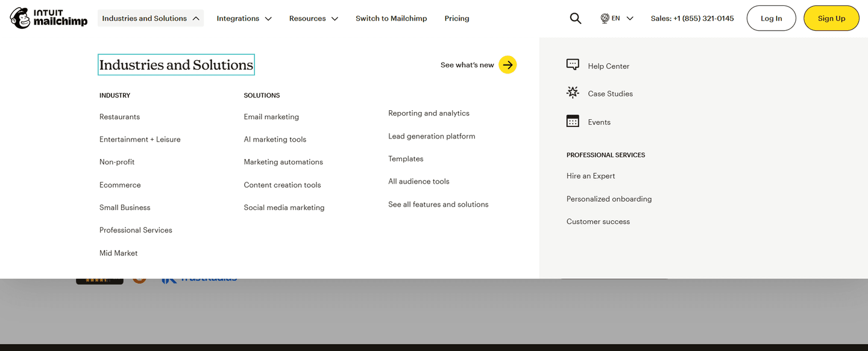Screen dimensions: 868x351
Task: Open Email marketing solution
Action: pyautogui.click(x=271, y=117)
